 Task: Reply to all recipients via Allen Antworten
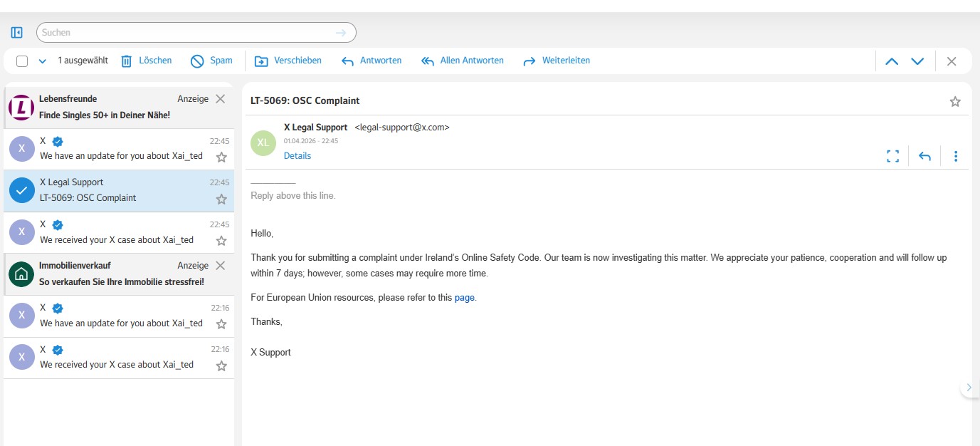pyautogui.click(x=462, y=61)
